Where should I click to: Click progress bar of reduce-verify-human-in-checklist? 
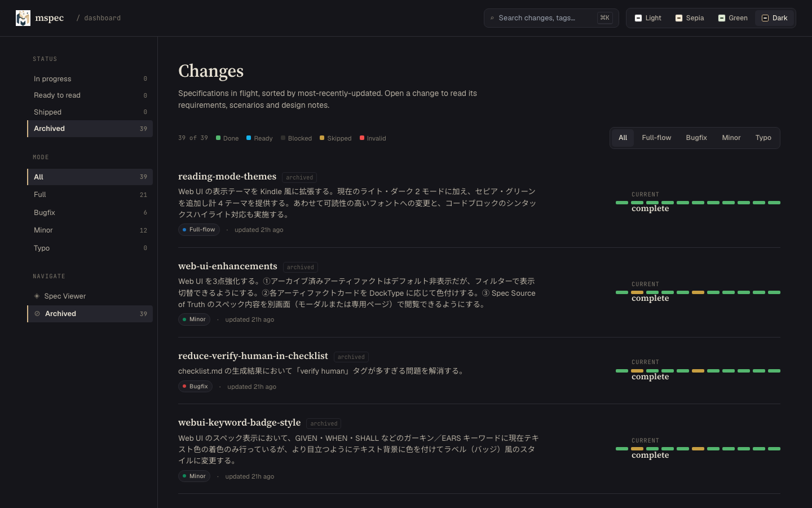tap(698, 371)
